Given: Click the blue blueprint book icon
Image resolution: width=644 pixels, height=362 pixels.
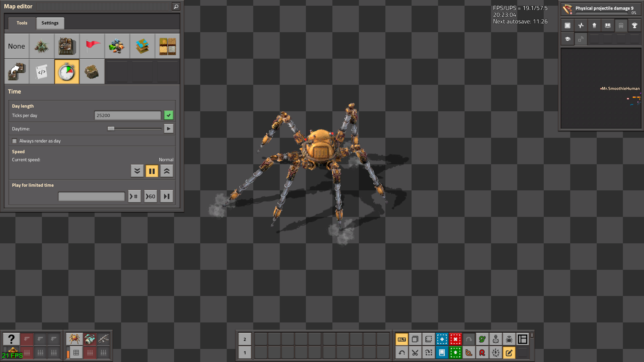Looking at the screenshot, I should (x=442, y=353).
